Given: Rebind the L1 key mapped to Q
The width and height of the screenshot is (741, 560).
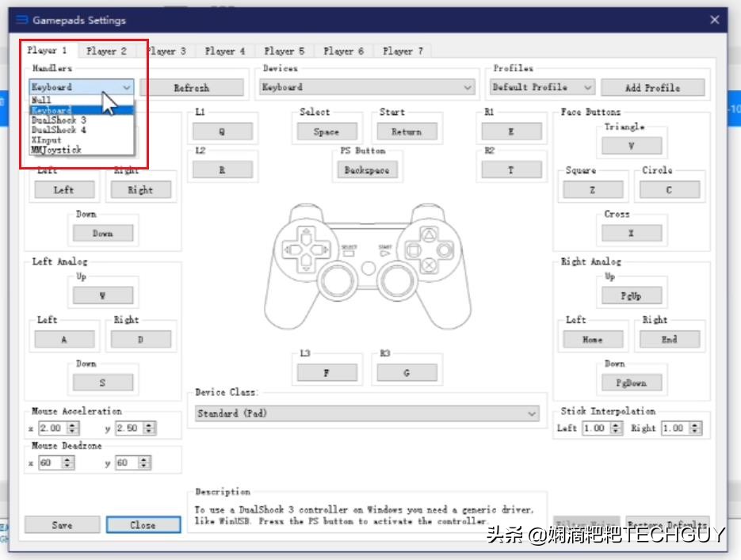Looking at the screenshot, I should pos(223,129).
